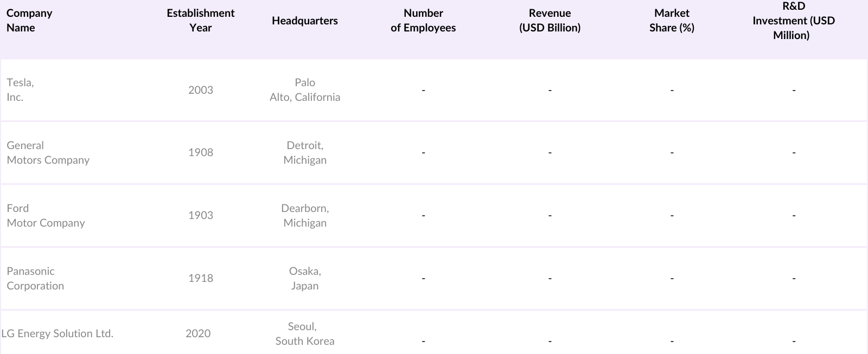Click establishment year 1918
868x354 pixels.
coord(200,279)
